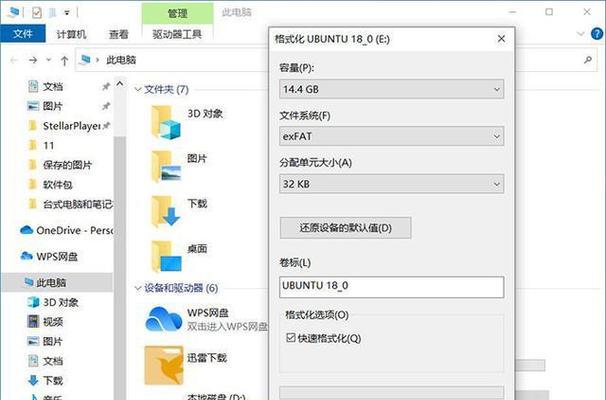Switch to the 计算机 ribbon tab
Viewport: 606px width, 400px height.
(x=71, y=34)
